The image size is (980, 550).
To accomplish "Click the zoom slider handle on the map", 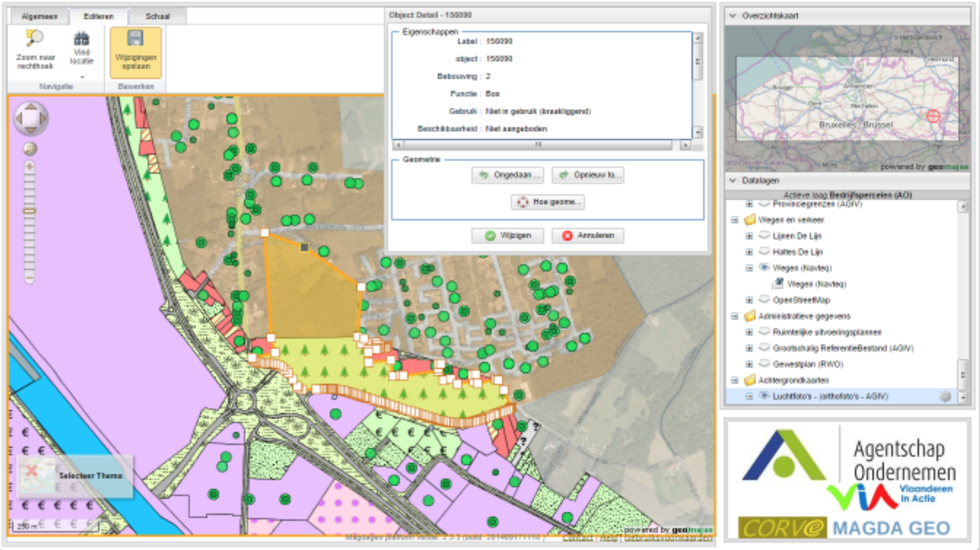I will click(x=30, y=211).
